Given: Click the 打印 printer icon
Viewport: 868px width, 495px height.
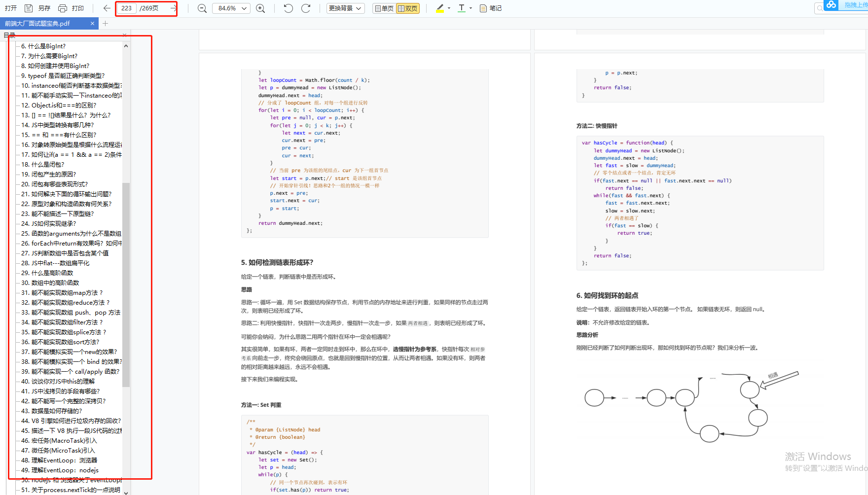Looking at the screenshot, I should (x=63, y=8).
